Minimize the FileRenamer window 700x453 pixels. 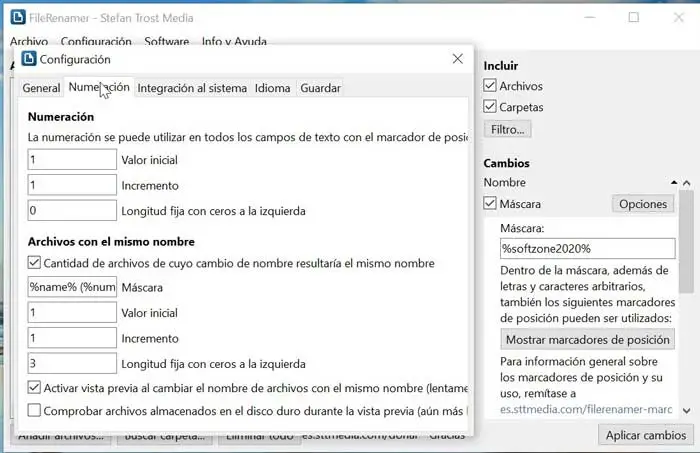tap(590, 17)
